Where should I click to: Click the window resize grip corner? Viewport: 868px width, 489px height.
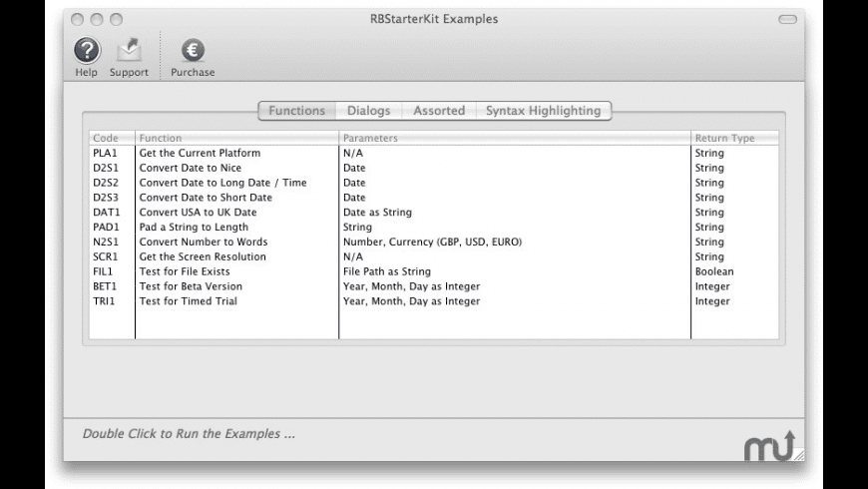tap(799, 456)
